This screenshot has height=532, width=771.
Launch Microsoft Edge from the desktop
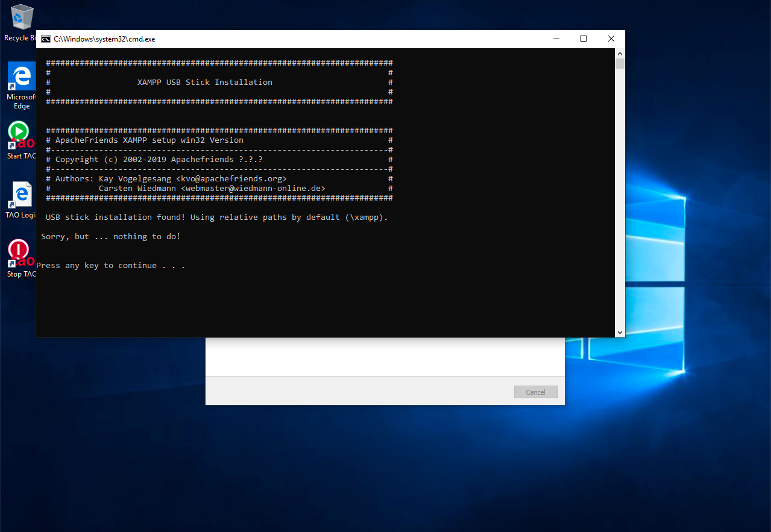tap(21, 77)
